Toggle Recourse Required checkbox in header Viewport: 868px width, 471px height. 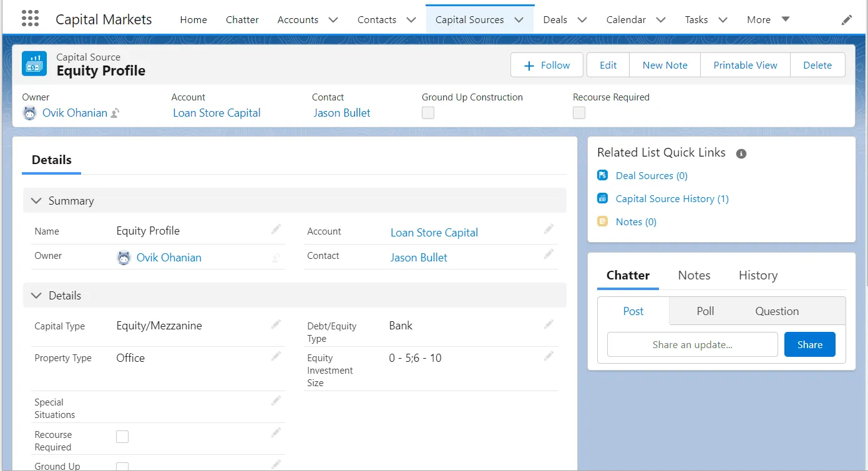tap(579, 113)
